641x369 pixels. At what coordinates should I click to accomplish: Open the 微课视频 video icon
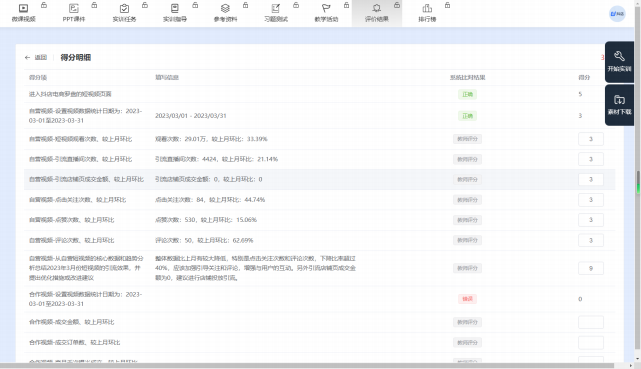coord(24,8)
